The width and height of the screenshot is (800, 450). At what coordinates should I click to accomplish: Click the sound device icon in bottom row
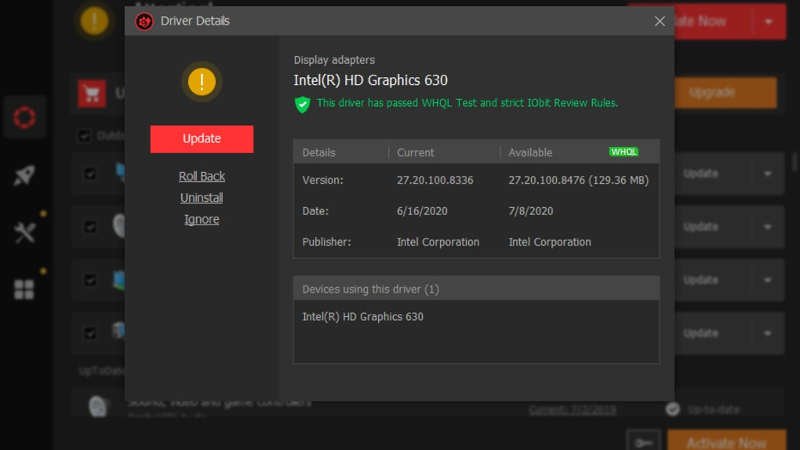(98, 407)
